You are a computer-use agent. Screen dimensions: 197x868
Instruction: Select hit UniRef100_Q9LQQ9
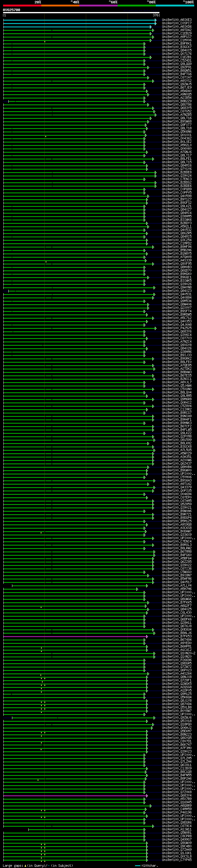coord(177,64)
